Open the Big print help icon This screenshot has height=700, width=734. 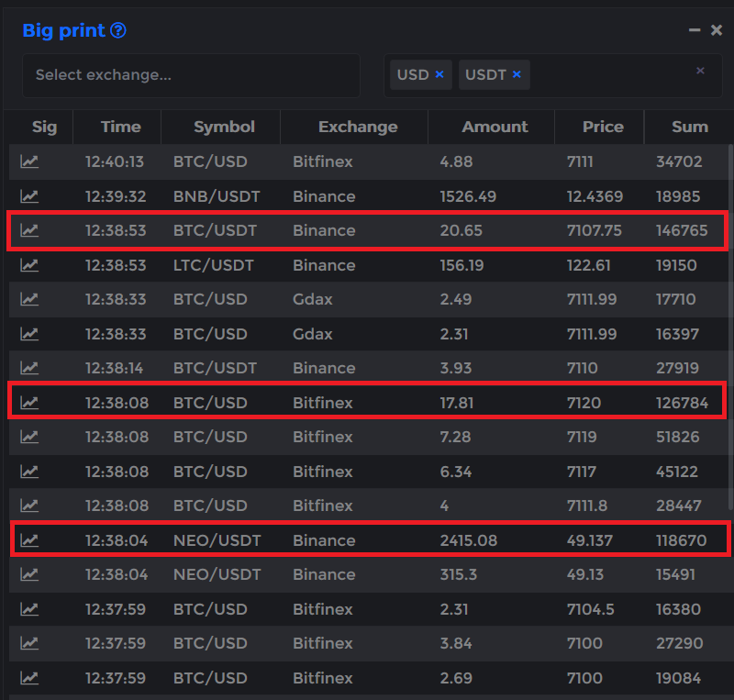118,30
